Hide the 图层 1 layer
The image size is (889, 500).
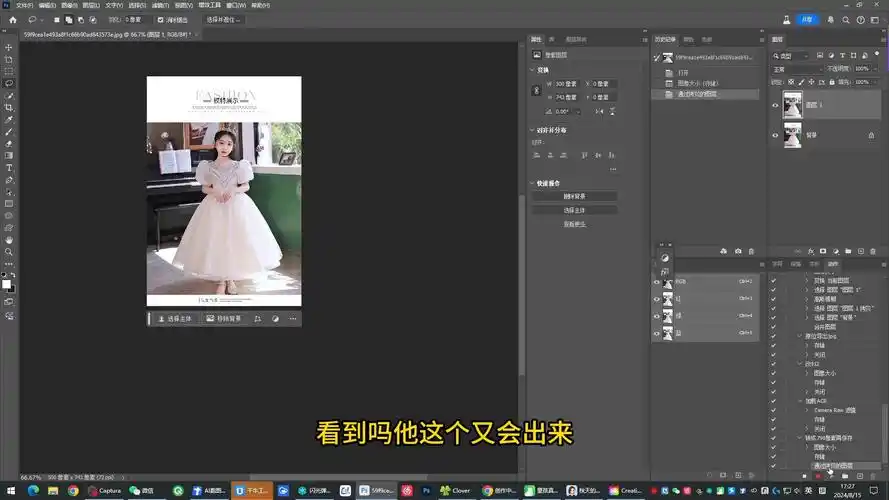click(775, 105)
